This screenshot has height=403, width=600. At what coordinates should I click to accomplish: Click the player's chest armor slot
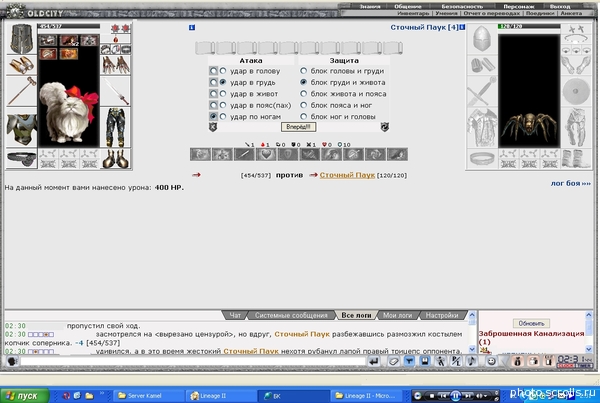pyautogui.click(x=21, y=130)
